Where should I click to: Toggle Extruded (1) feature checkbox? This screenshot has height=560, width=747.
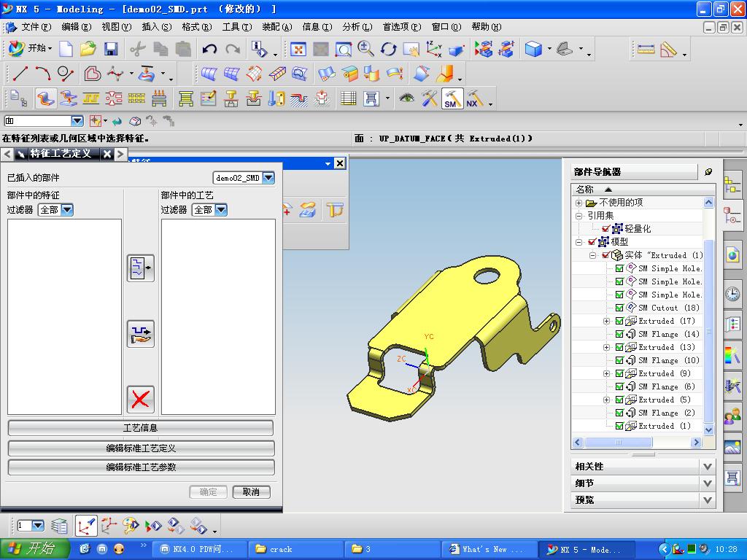[x=619, y=426]
